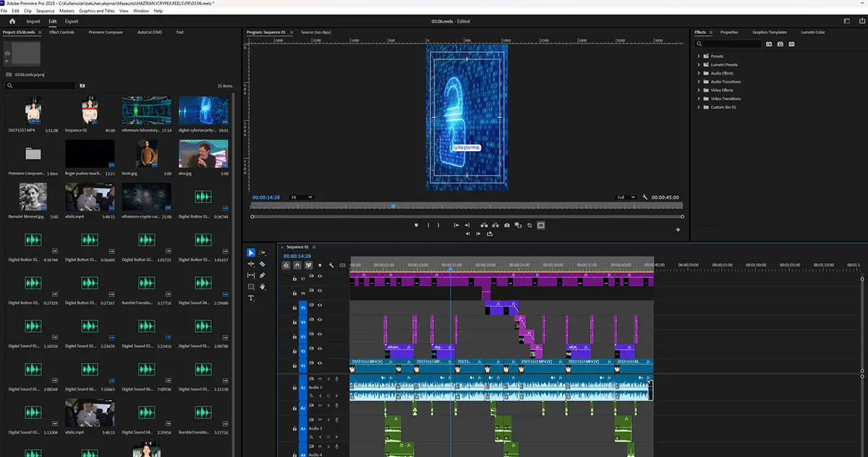Viewport: 868px width, 457px height.
Task: Click the Effects panel search field
Action: [x=729, y=44]
